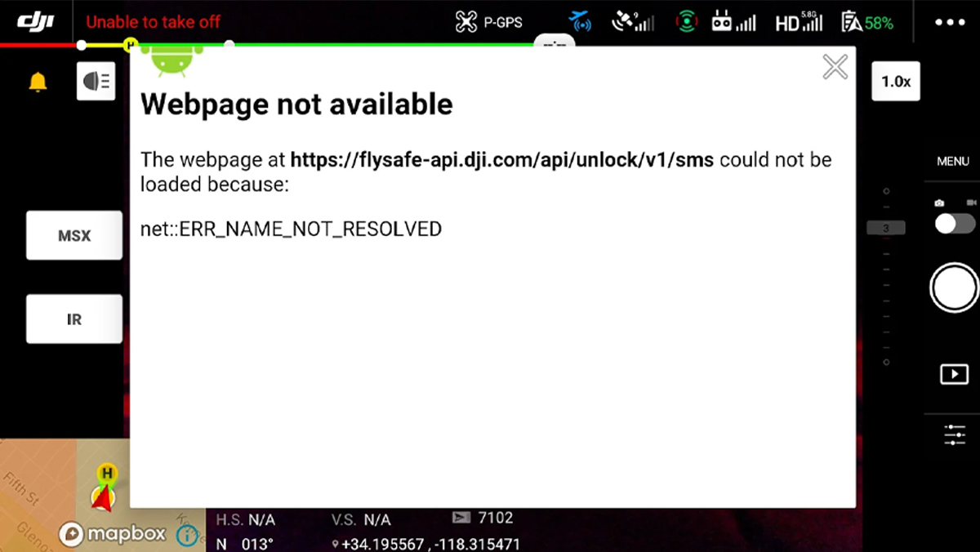Open the media playback gallery
980x552 pixels.
coord(954,374)
